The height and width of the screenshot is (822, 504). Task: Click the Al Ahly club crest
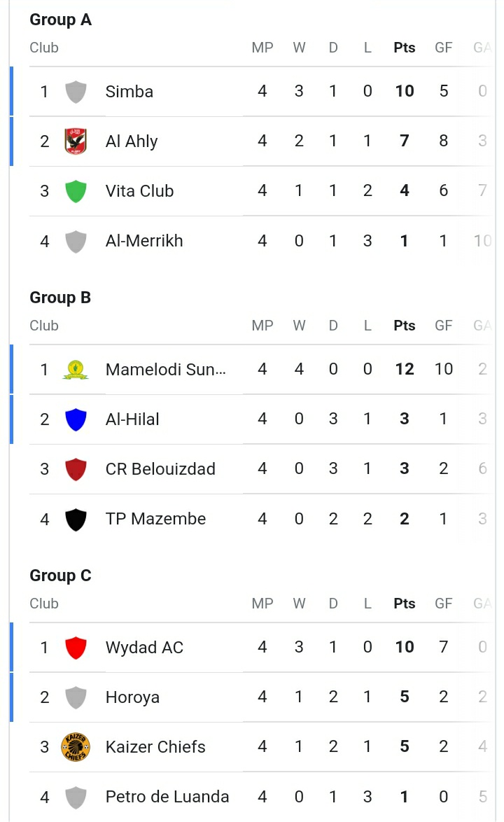click(76, 141)
